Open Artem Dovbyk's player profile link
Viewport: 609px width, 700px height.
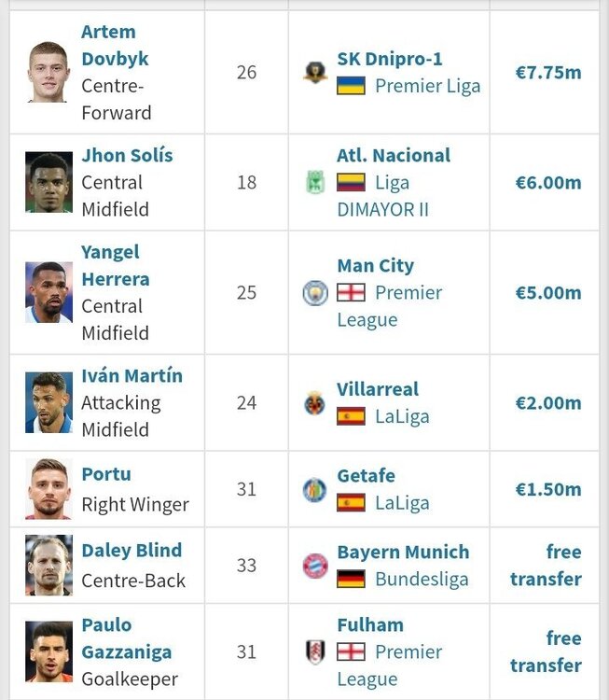(115, 45)
